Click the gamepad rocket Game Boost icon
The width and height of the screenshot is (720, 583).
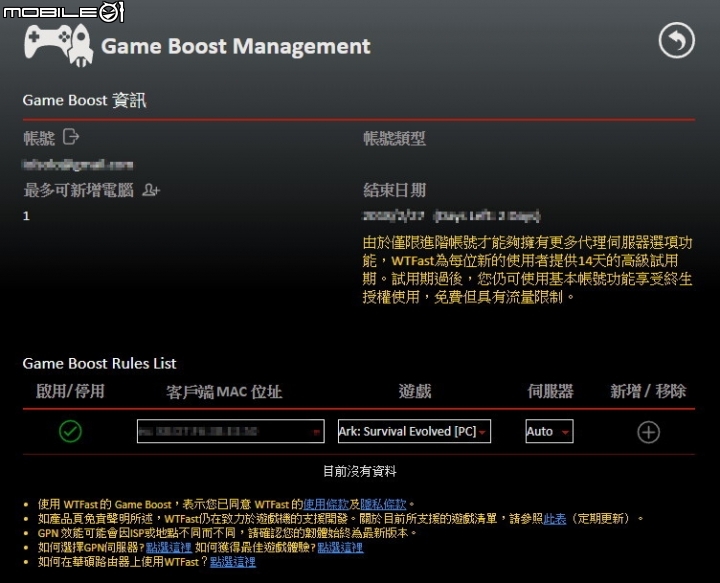coord(58,45)
